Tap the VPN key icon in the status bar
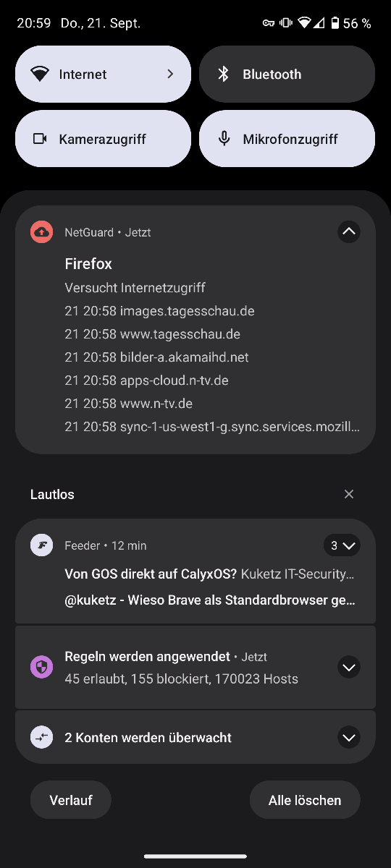 click(269, 23)
